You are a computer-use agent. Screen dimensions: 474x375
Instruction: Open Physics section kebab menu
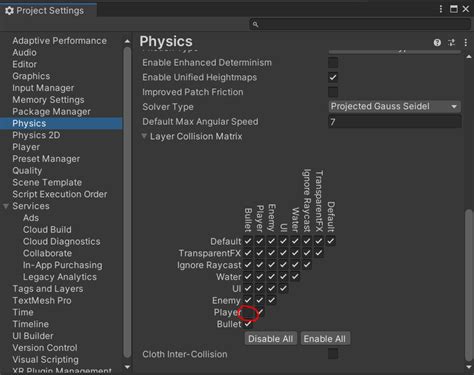[x=466, y=43]
